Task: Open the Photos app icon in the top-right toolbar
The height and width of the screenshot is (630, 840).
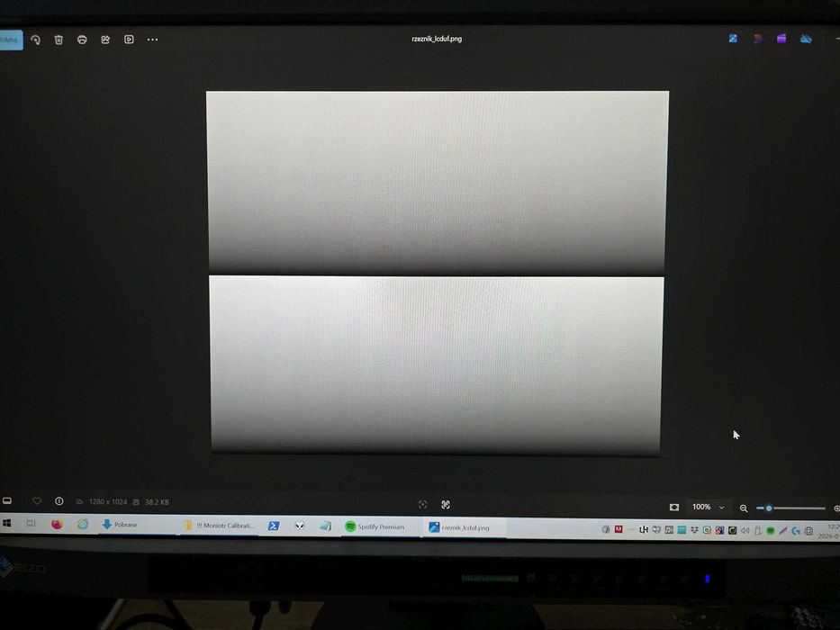Action: 734,39
